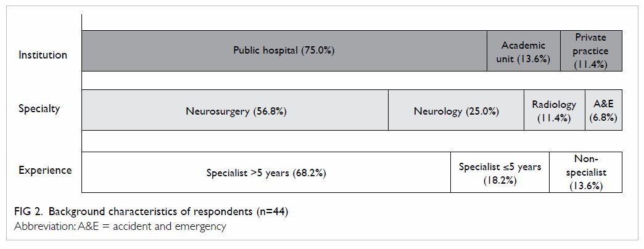The image size is (644, 249).
Task: Click the "(n=44)" text in caption
Action: coord(273,212)
